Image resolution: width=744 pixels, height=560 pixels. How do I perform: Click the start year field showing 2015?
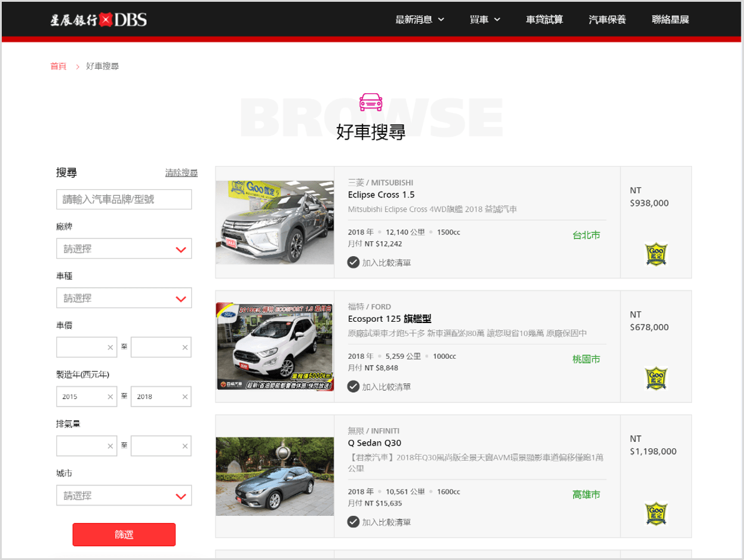[87, 396]
